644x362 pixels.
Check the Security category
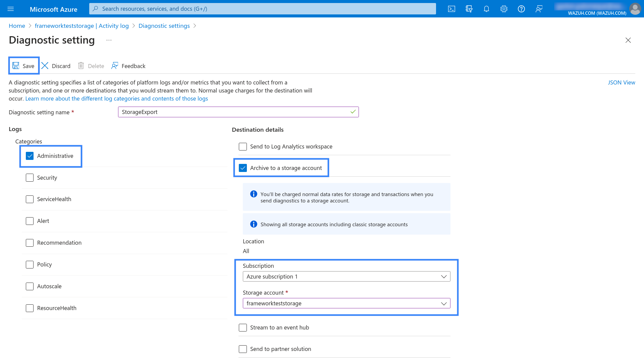click(x=30, y=178)
